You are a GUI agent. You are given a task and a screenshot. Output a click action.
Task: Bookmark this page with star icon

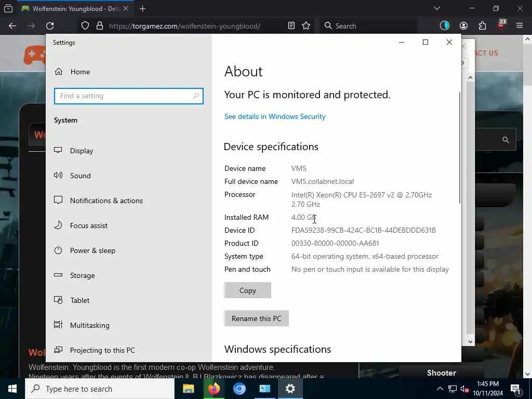click(306, 26)
